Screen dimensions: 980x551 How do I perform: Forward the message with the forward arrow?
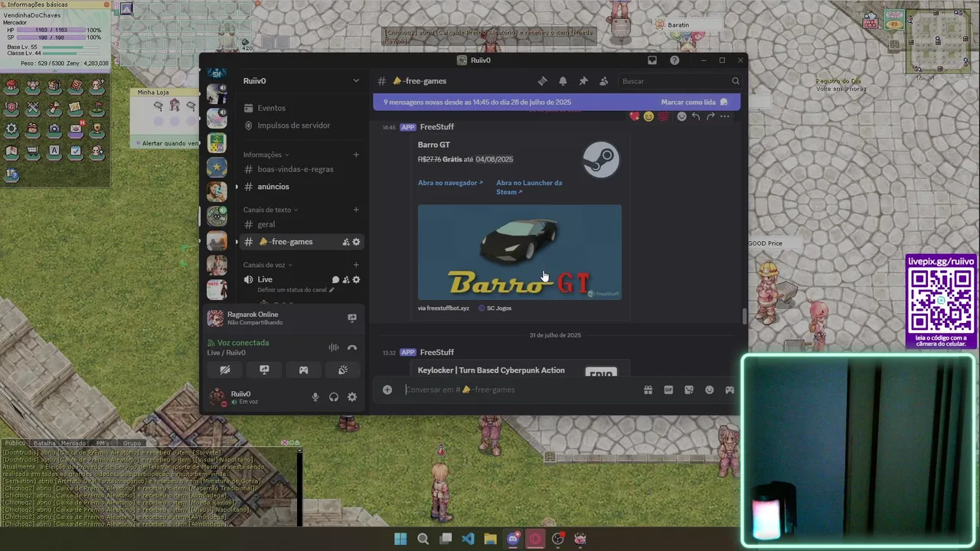coord(710,116)
